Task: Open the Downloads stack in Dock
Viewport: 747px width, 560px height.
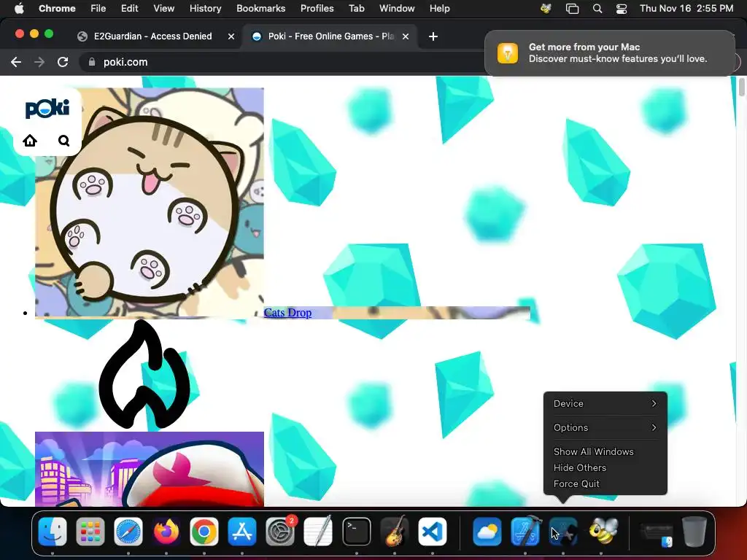Action: pos(656,533)
